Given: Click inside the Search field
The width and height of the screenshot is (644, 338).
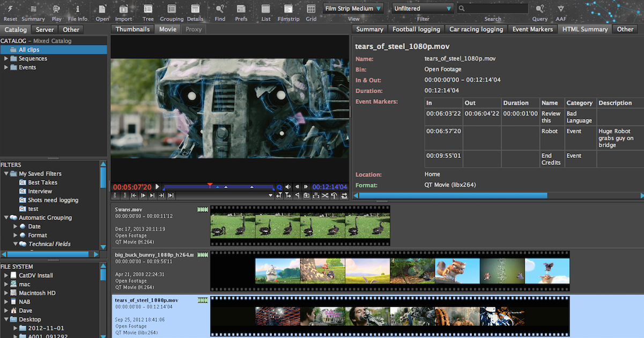Looking at the screenshot, I should click(493, 9).
